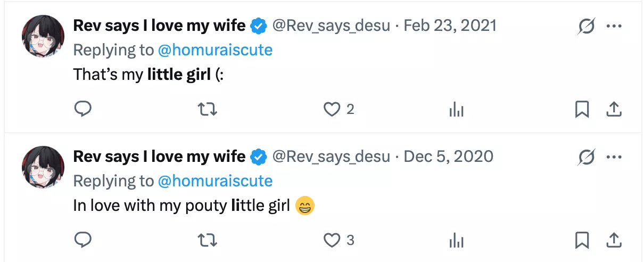The image size is (644, 262).
Task: Open more options on Dec 5 tweet
Action: [614, 157]
